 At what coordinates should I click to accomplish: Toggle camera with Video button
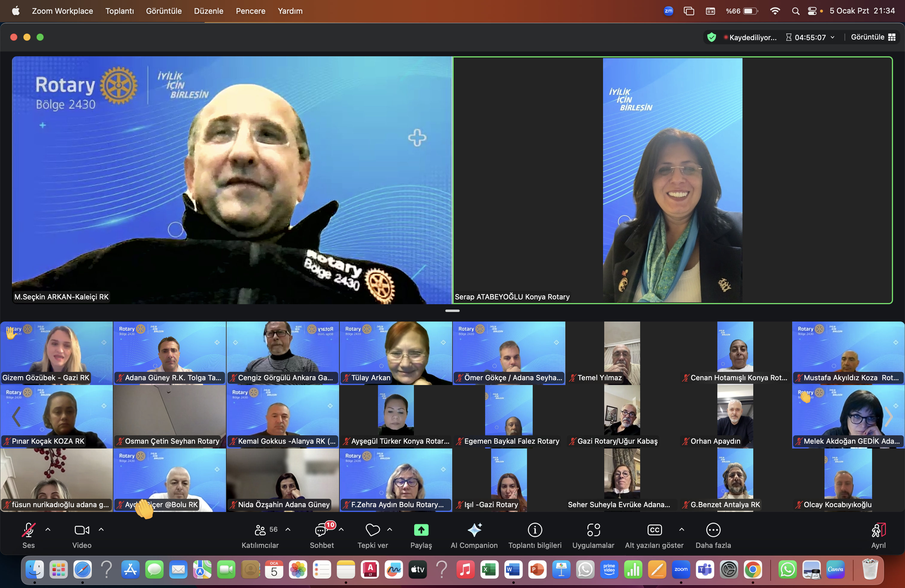pyautogui.click(x=82, y=530)
